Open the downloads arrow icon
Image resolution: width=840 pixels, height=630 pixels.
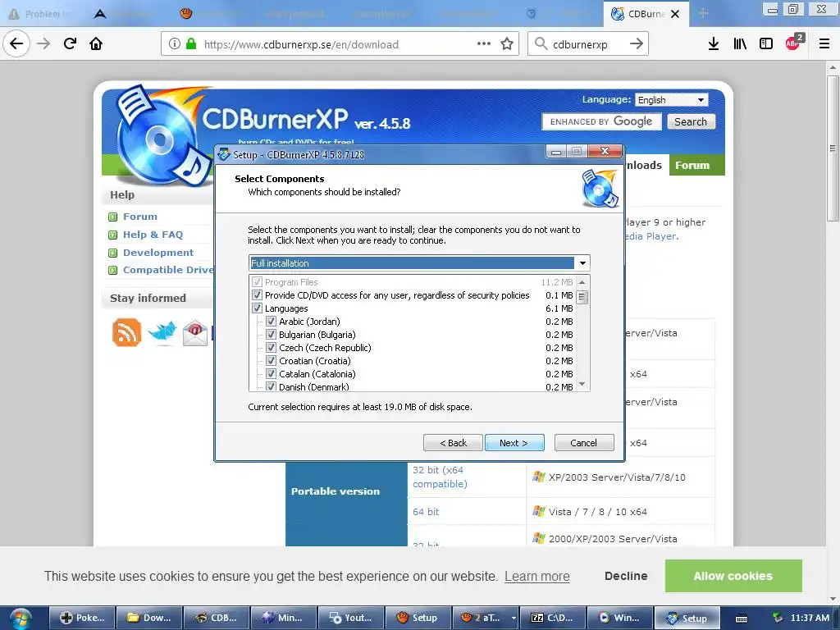[x=713, y=44]
